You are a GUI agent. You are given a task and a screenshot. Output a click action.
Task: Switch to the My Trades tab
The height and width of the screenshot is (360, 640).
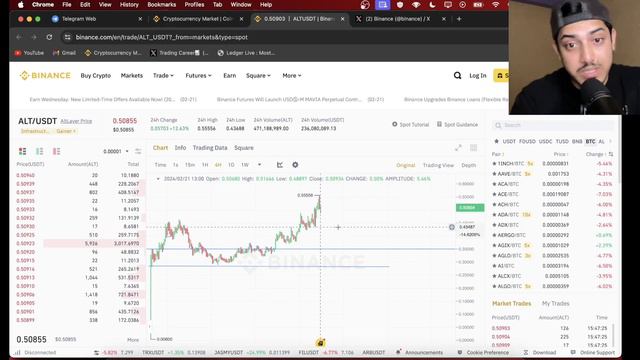(x=555, y=304)
